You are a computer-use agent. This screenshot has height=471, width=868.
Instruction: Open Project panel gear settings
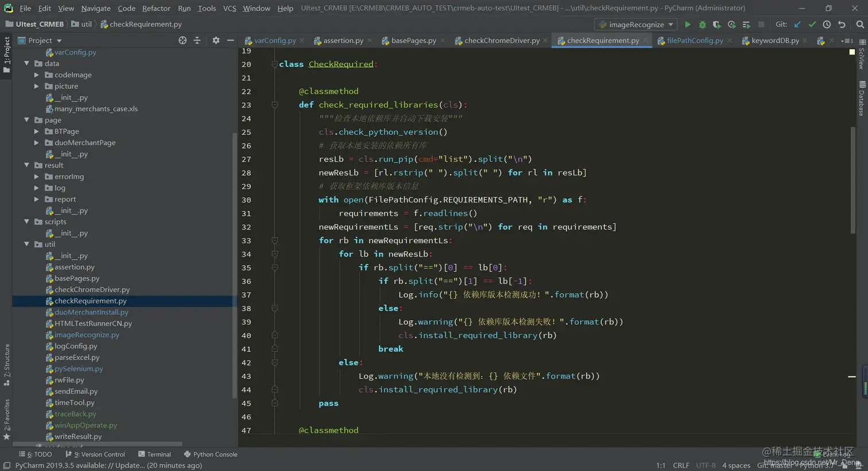coord(216,40)
